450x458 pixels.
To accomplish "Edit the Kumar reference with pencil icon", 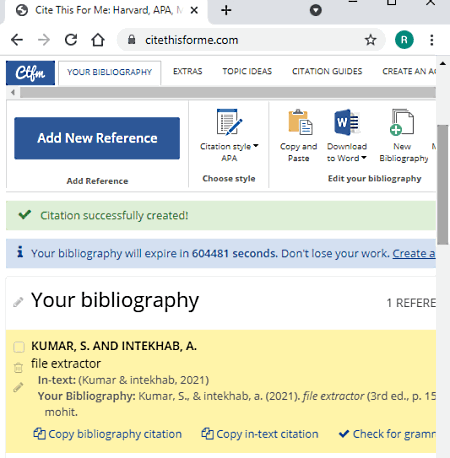I will click(x=18, y=387).
